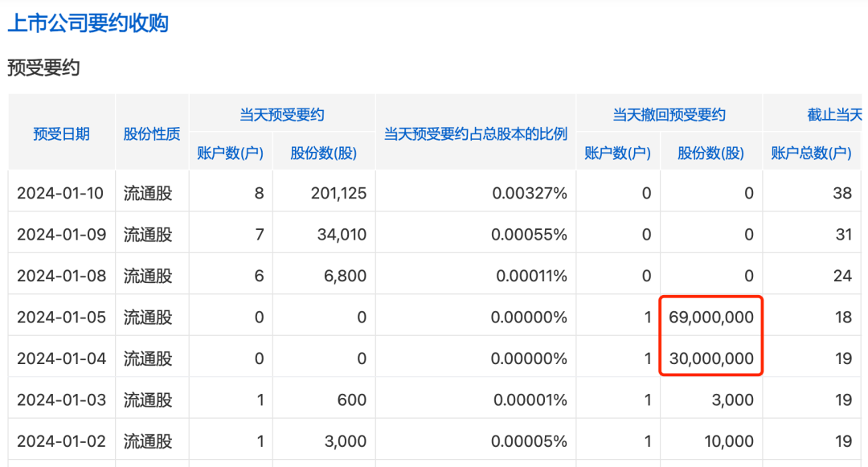Click the account total 18

(844, 317)
